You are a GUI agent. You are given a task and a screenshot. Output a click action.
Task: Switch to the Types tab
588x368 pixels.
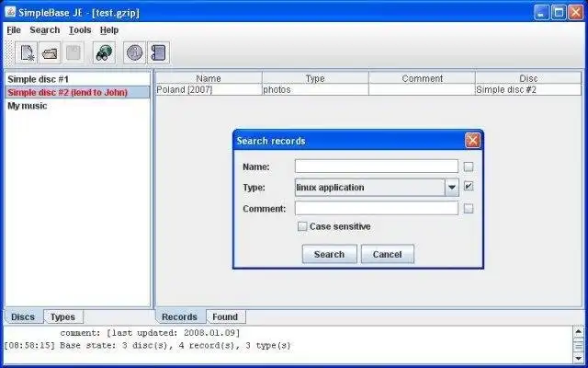click(x=62, y=316)
